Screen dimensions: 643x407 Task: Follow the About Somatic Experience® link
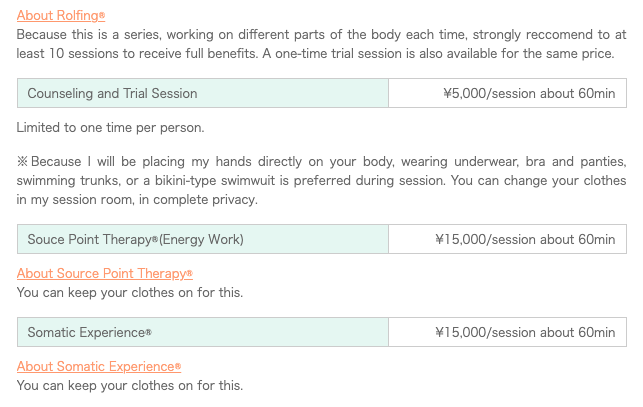point(99,366)
